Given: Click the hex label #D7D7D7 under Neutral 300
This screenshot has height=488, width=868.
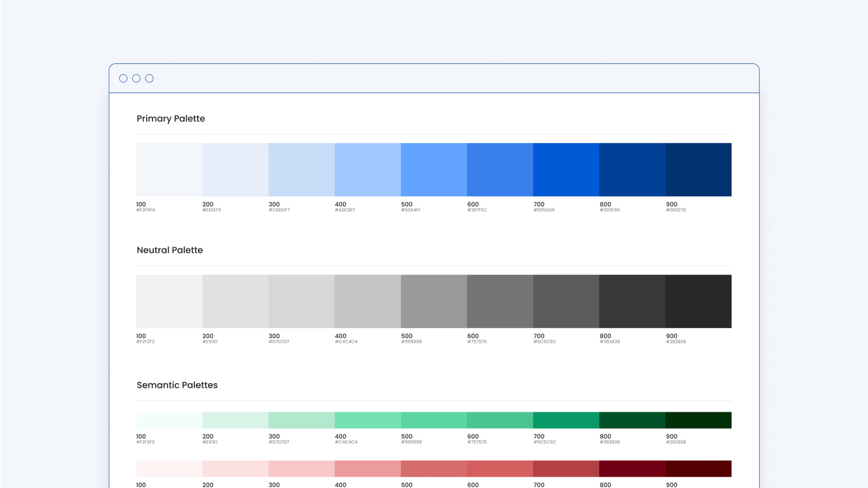Looking at the screenshot, I should pyautogui.click(x=280, y=341).
